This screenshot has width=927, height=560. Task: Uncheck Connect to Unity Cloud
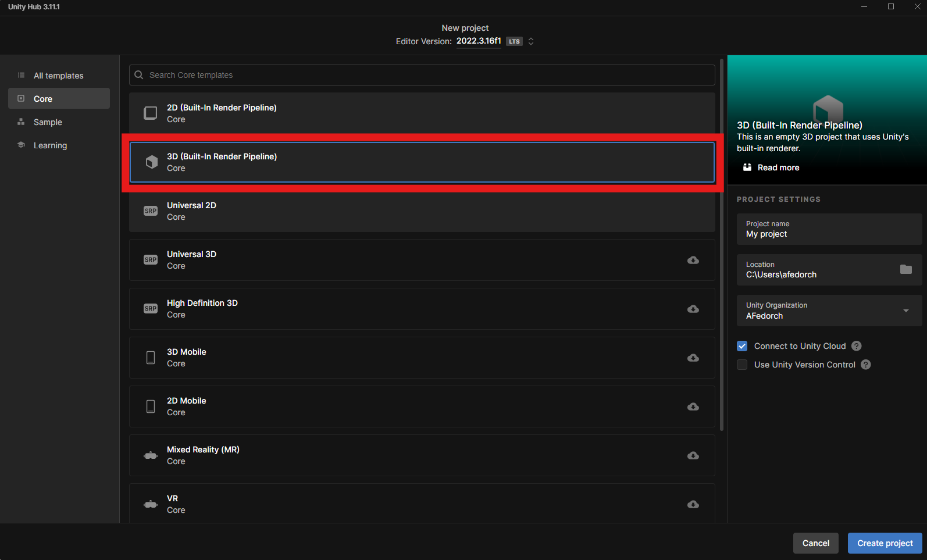tap(742, 346)
